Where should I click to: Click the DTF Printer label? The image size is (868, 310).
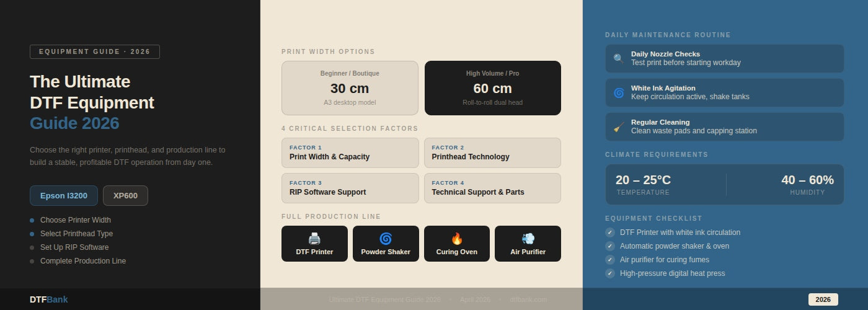pyautogui.click(x=314, y=252)
